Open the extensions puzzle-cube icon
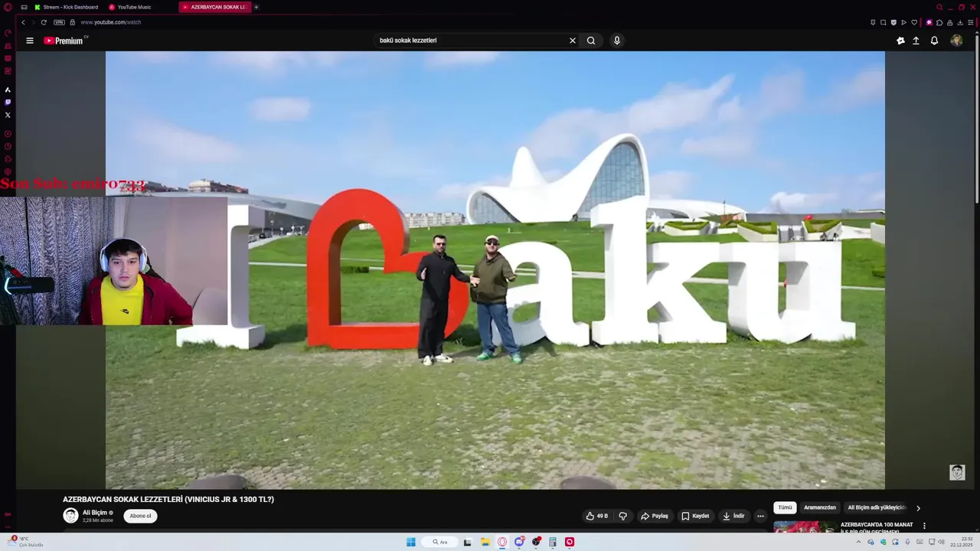 pos(939,22)
